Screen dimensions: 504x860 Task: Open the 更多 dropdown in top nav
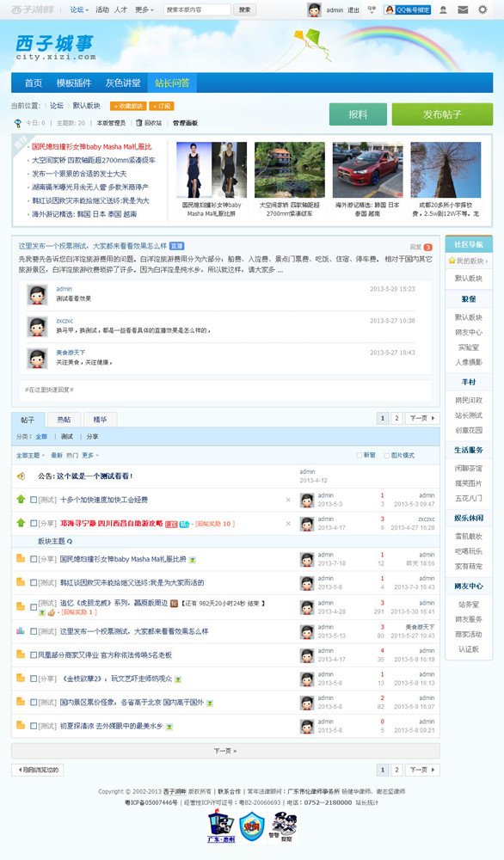click(144, 9)
